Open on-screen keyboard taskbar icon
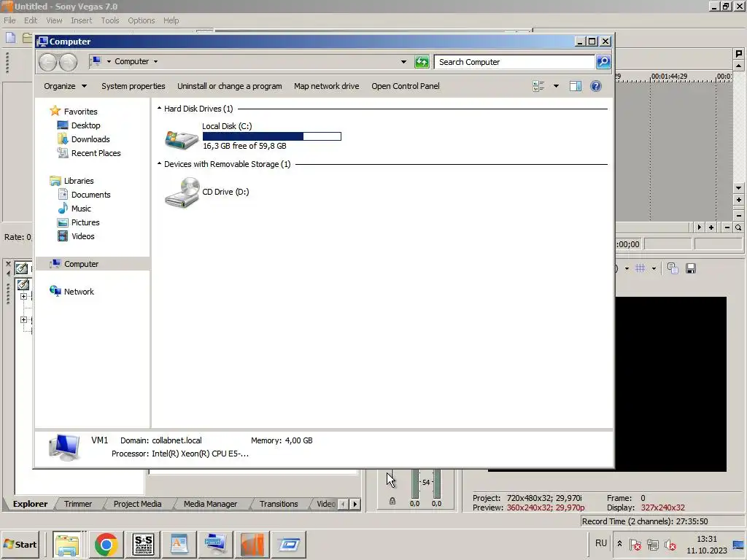Image resolution: width=747 pixels, height=560 pixels. coord(215,544)
